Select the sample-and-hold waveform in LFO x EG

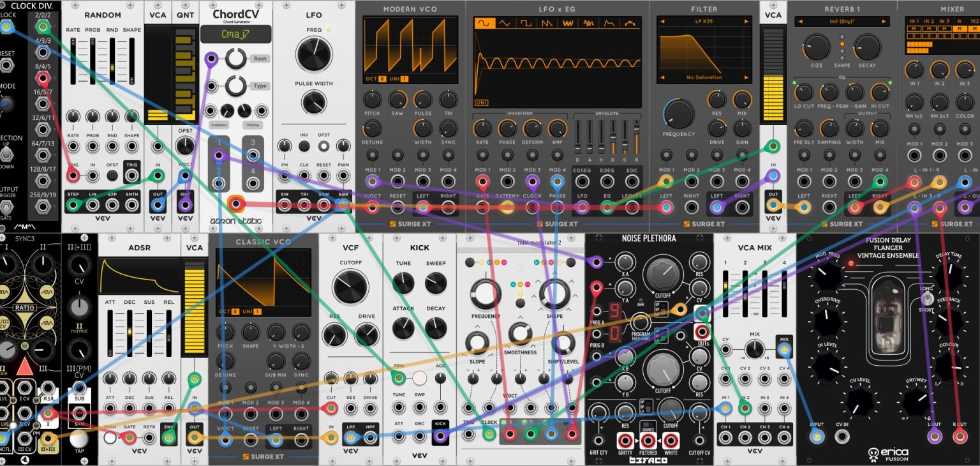588,23
